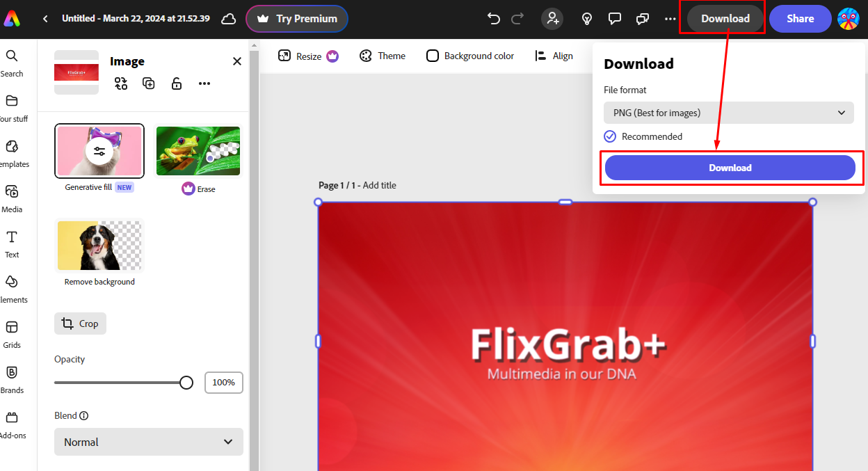This screenshot has height=471, width=868.
Task: Click the FlixGrab+ image on the canvas
Action: (565, 337)
